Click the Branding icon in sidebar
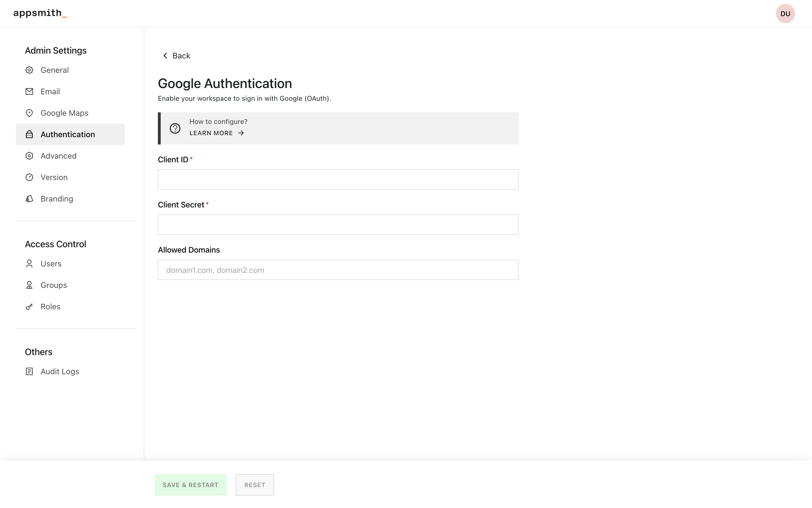Screen dimensions: 812x508 29,199
